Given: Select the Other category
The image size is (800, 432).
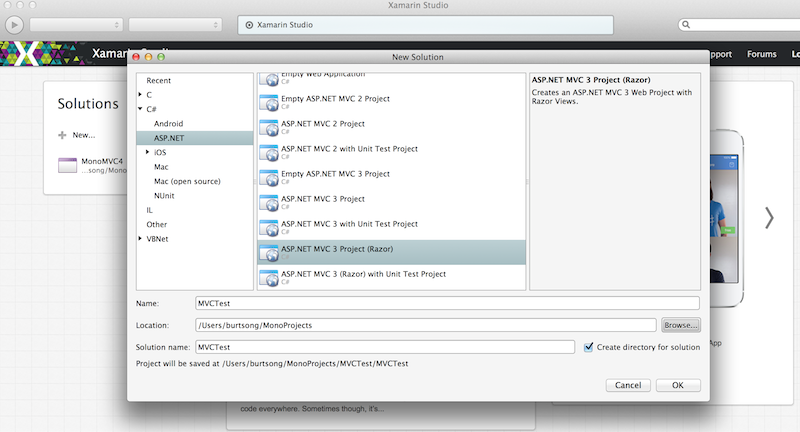Looking at the screenshot, I should (x=157, y=224).
